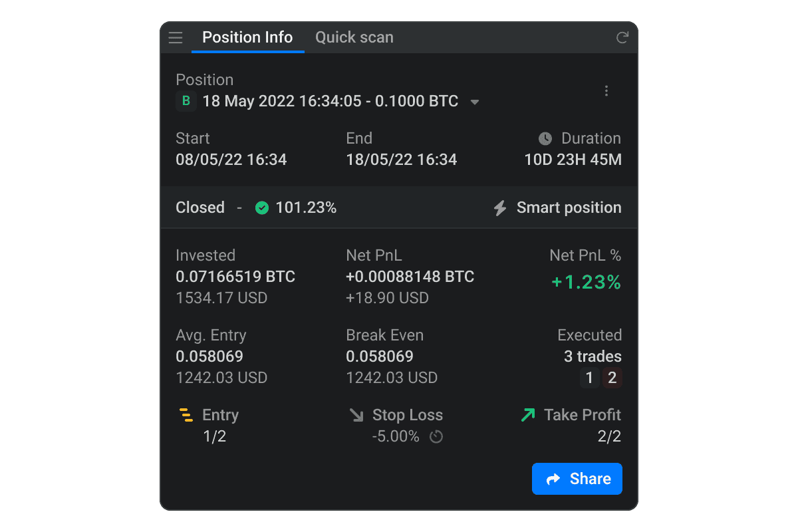Click the refresh icon in header
Viewport: 798px width, 532px height.
[x=622, y=37]
